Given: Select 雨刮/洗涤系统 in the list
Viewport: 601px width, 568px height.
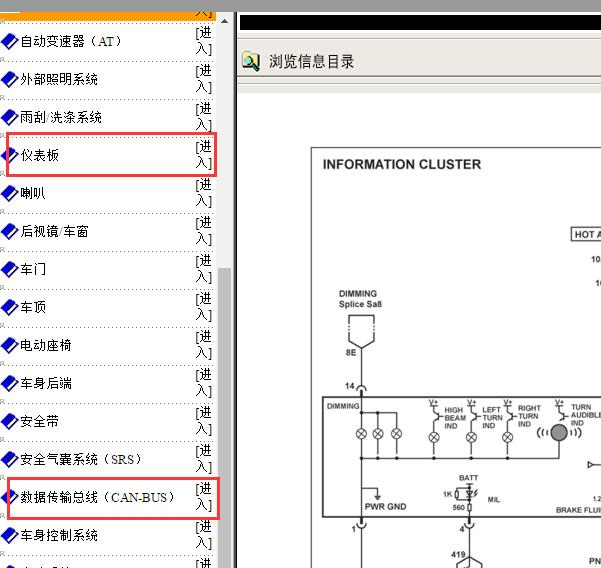Looking at the screenshot, I should (61, 117).
